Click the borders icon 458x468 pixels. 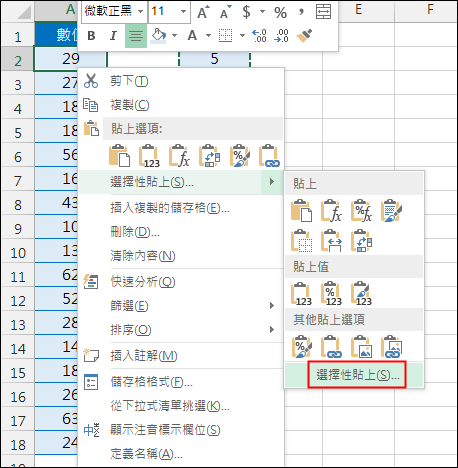click(x=225, y=35)
